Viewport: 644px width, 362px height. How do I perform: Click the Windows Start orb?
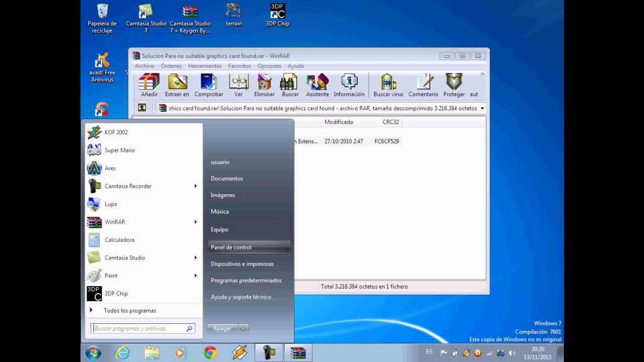pyautogui.click(x=94, y=353)
